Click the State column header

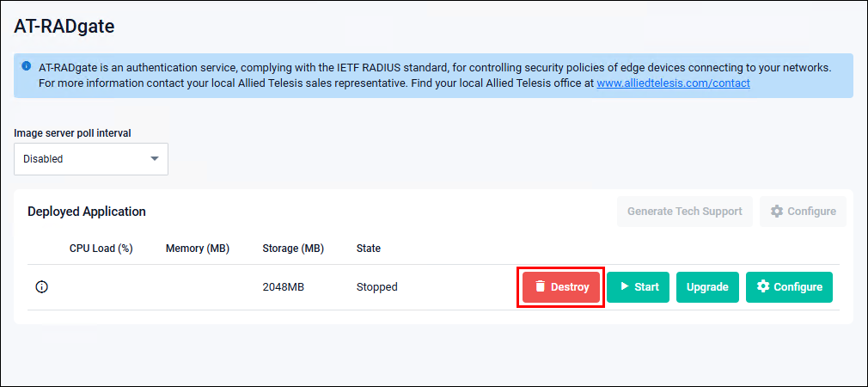(x=368, y=249)
